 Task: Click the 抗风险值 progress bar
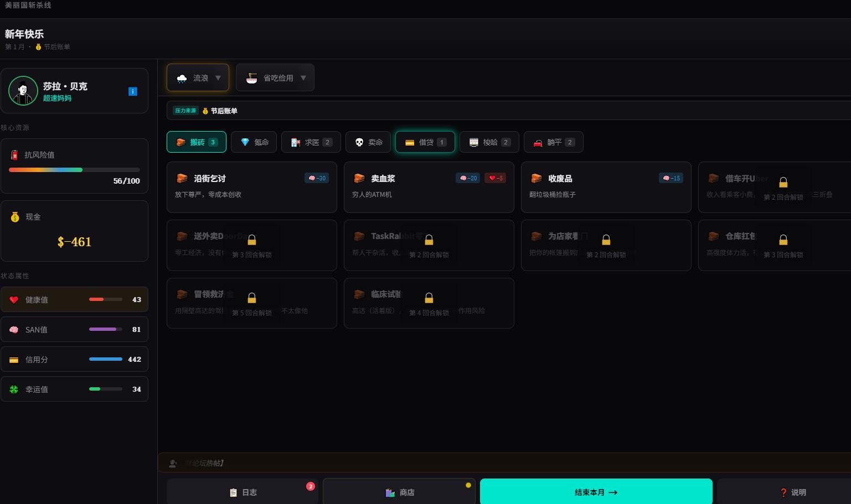point(74,170)
